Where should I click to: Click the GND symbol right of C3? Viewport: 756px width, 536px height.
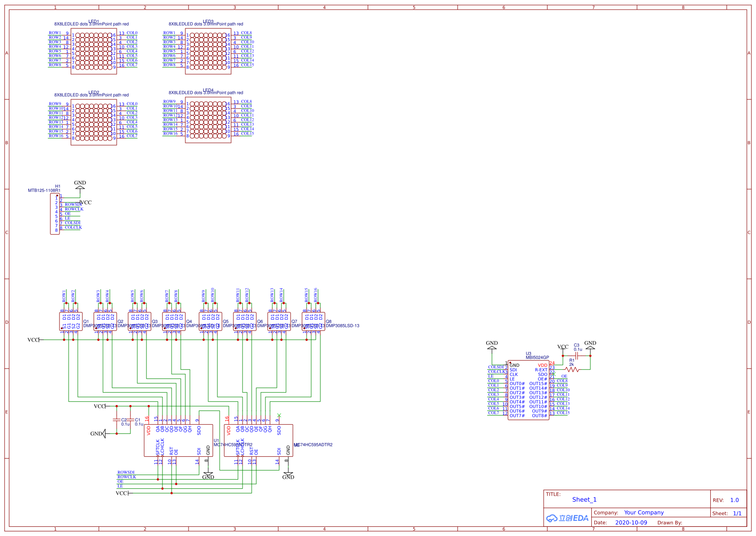click(590, 346)
